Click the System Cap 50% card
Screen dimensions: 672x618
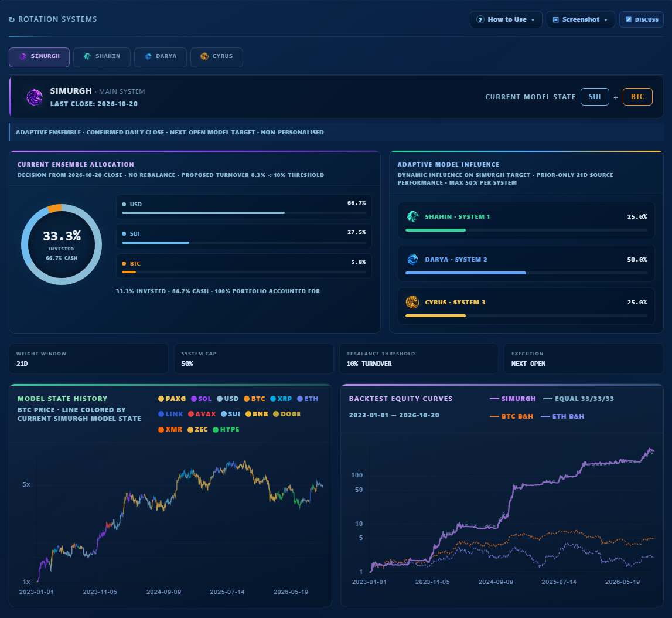click(x=254, y=358)
